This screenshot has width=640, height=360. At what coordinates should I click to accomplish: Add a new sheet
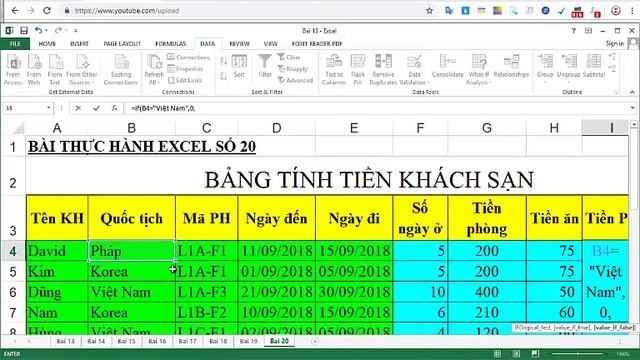click(x=315, y=341)
